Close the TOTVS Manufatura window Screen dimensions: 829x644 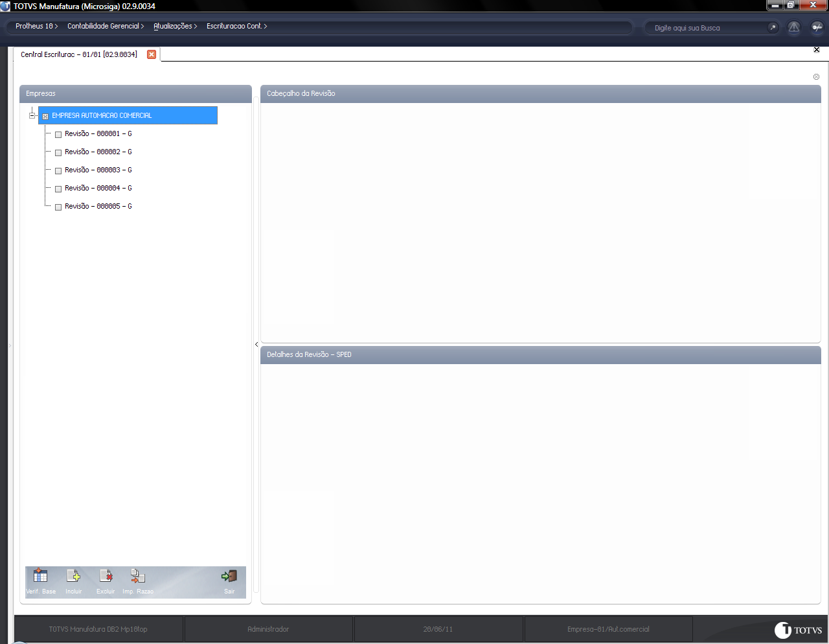(x=813, y=5)
